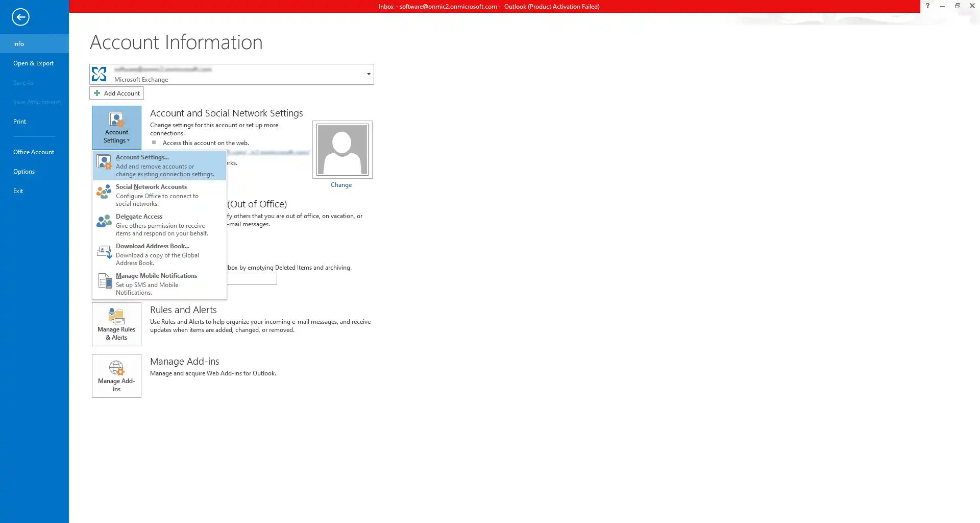Viewport: 980px width, 523px height.
Task: Click the green plus icon on Add Account
Action: (x=97, y=93)
